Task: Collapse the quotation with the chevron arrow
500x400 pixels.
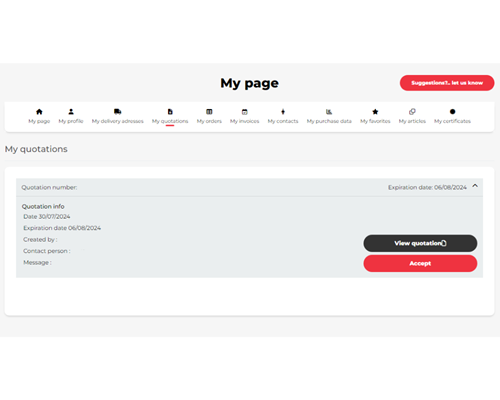Action: click(475, 186)
